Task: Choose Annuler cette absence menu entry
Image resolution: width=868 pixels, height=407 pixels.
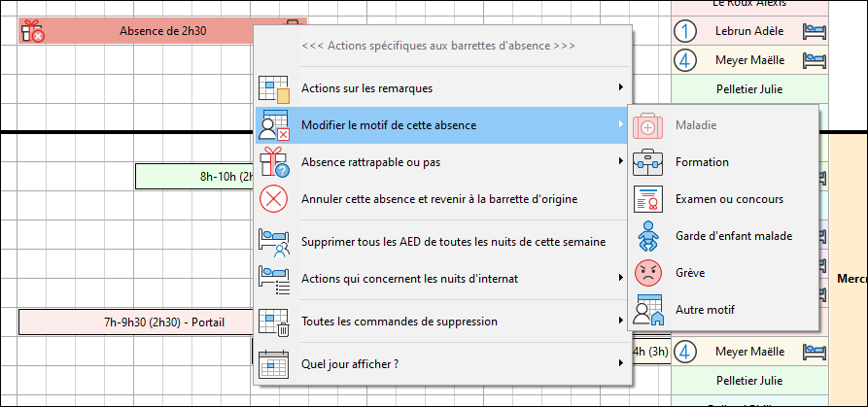Action: pos(439,199)
